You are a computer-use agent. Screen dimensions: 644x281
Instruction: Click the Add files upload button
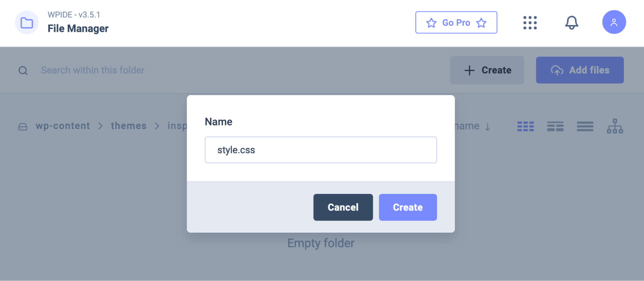[580, 70]
